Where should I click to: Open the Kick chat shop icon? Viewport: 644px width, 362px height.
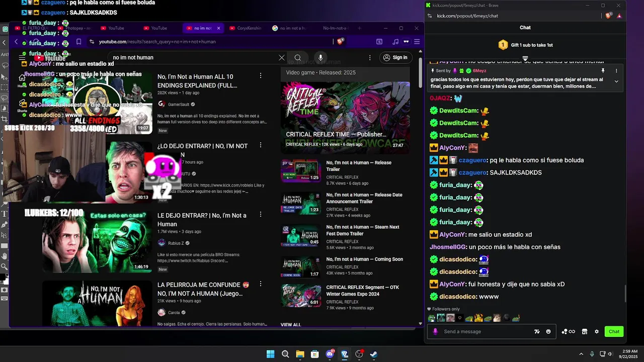585,332
